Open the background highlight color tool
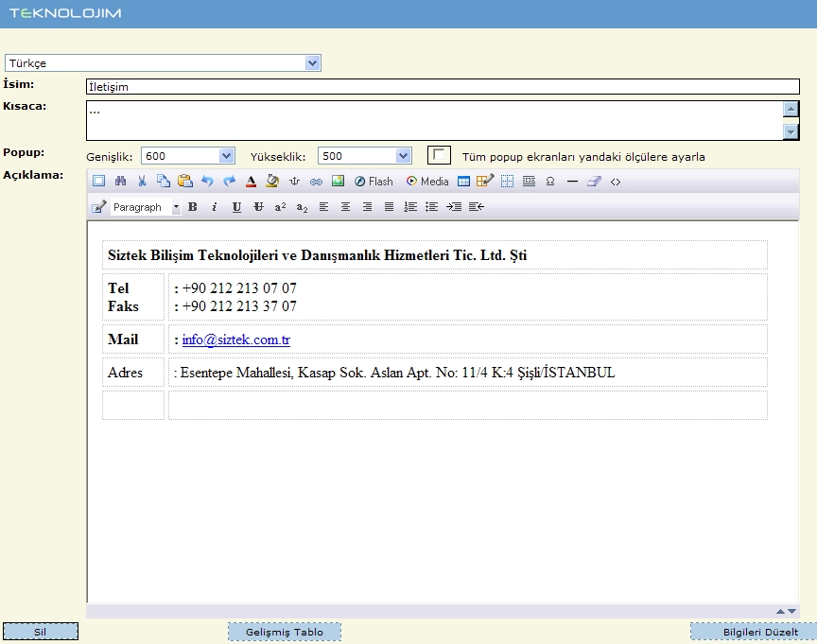 (272, 181)
